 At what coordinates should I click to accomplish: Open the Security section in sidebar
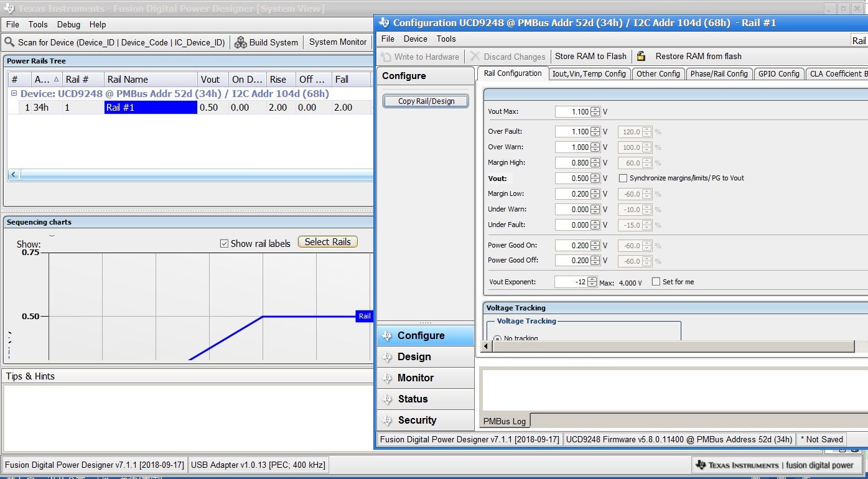pyautogui.click(x=426, y=421)
